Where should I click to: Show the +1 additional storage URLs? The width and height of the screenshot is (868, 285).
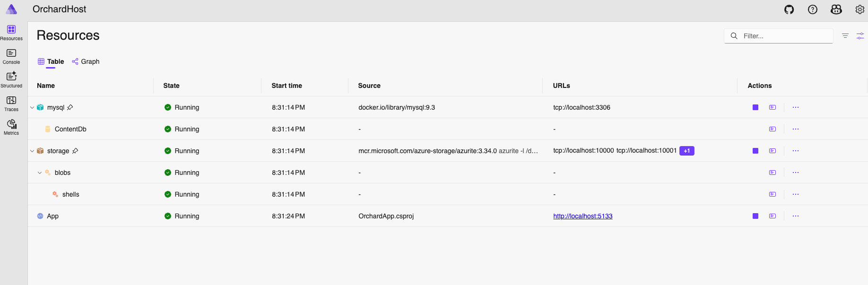[687, 151]
